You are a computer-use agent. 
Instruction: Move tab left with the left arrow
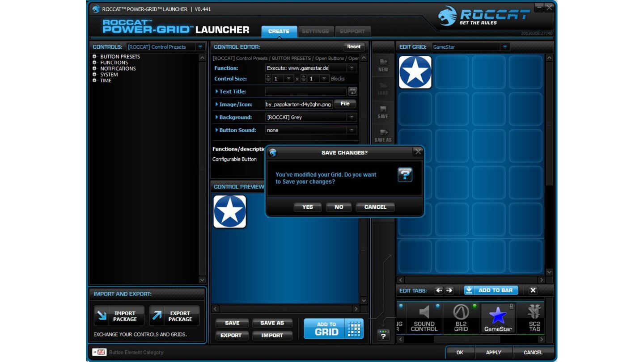pos(439,290)
